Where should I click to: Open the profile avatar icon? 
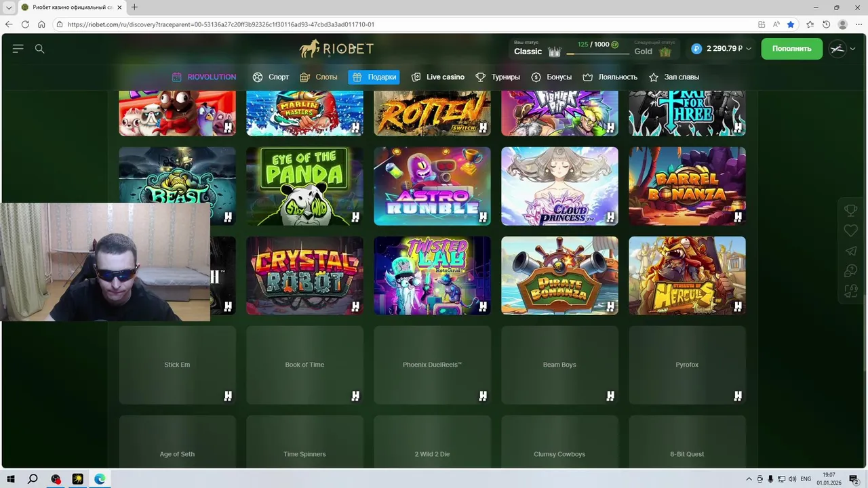pyautogui.click(x=837, y=49)
